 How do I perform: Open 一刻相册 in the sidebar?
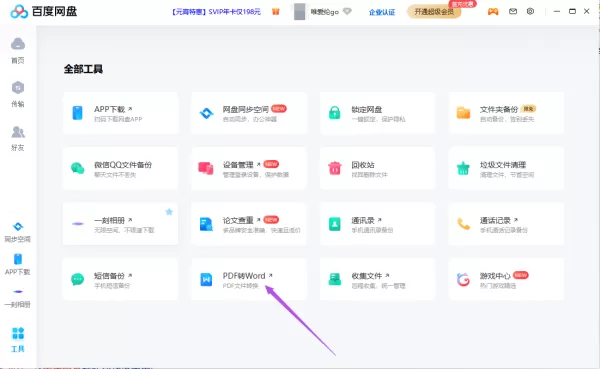[x=18, y=298]
